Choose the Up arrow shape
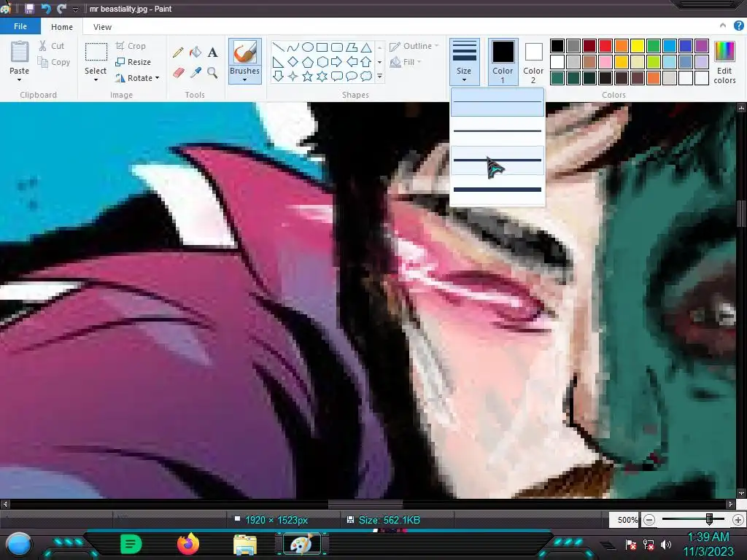Screen dimensions: 747x560 coord(366,62)
